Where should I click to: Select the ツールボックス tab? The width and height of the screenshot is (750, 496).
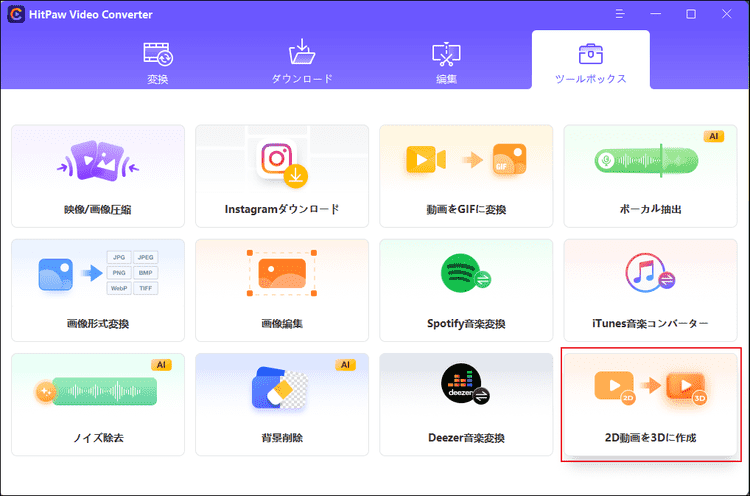click(591, 62)
